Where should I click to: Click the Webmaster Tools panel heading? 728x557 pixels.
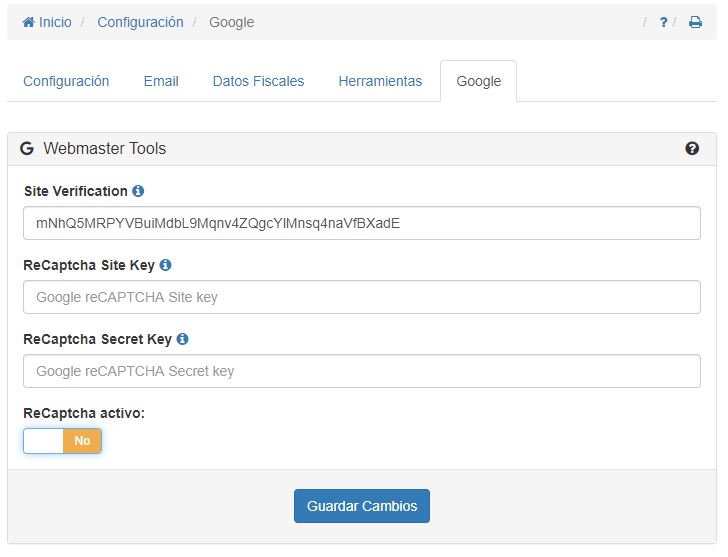(105, 149)
